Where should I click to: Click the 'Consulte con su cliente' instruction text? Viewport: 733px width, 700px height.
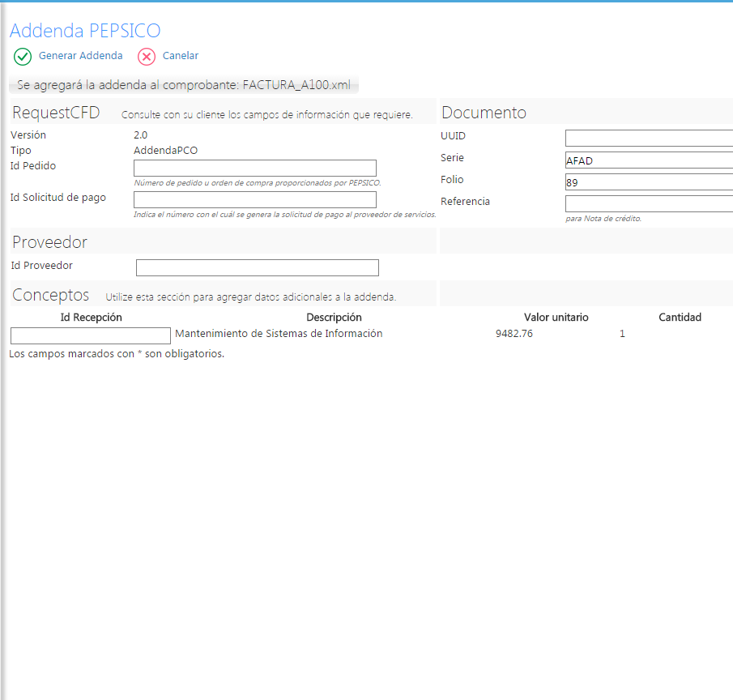coord(267,115)
